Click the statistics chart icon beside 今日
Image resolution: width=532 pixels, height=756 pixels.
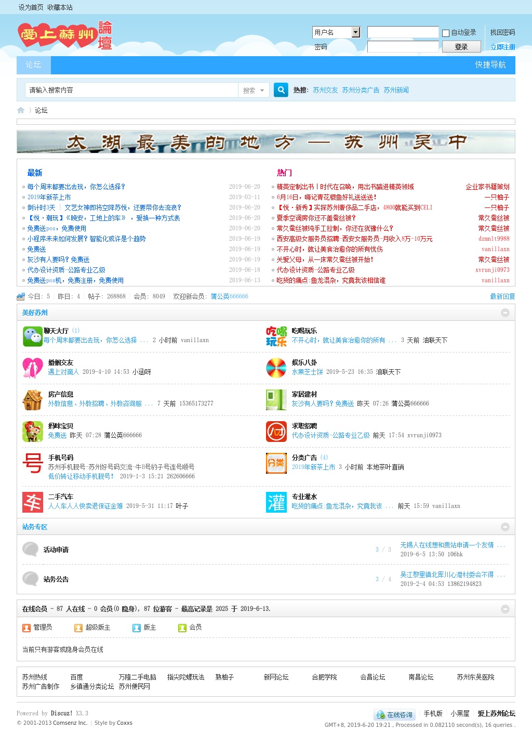pos(21,296)
